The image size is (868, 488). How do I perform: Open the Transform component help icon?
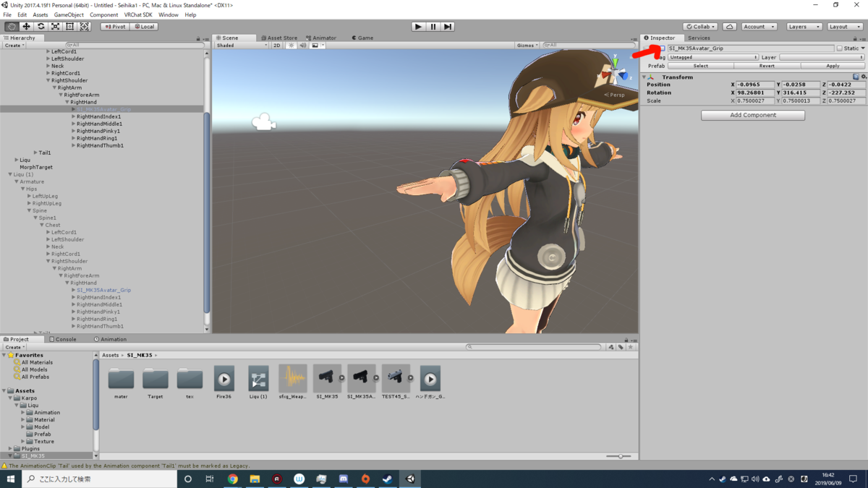click(x=856, y=77)
